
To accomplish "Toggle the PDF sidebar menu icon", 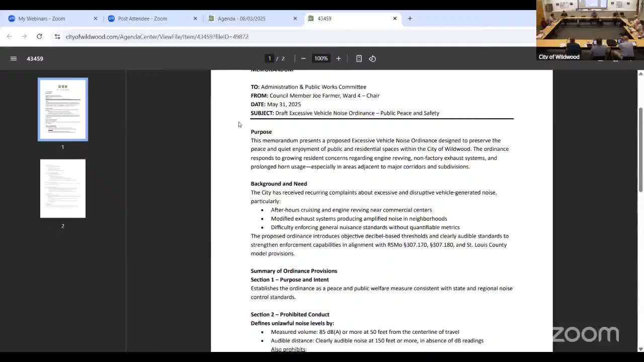I will pos(14,58).
